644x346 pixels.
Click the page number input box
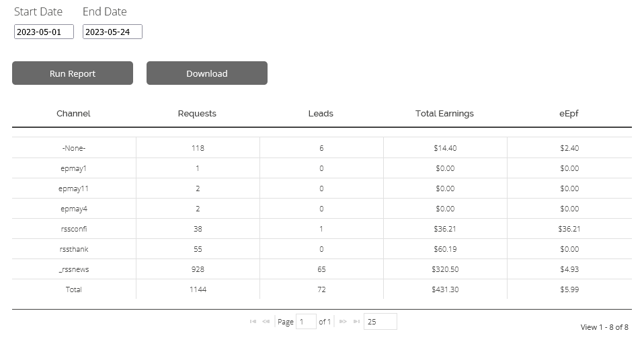[306, 321]
